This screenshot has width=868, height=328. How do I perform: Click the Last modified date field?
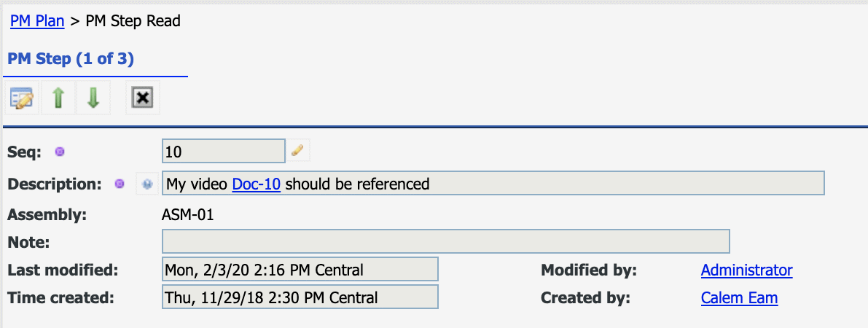pyautogui.click(x=300, y=269)
